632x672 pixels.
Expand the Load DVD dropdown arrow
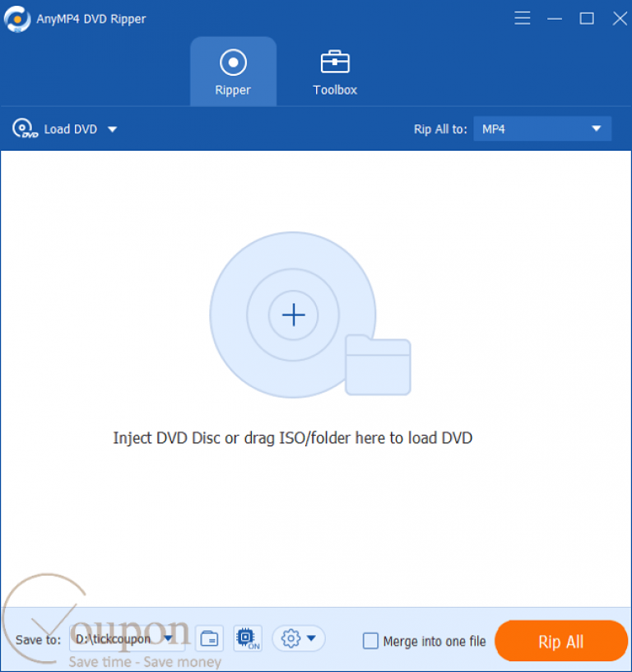click(112, 129)
